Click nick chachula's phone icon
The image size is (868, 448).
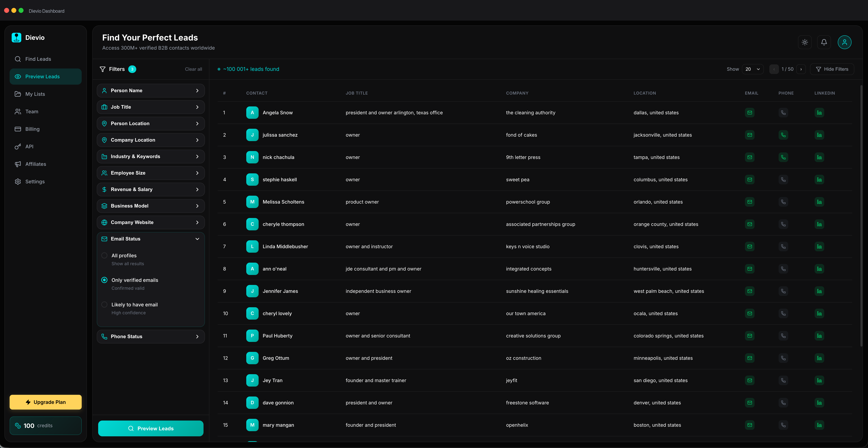coord(783,157)
